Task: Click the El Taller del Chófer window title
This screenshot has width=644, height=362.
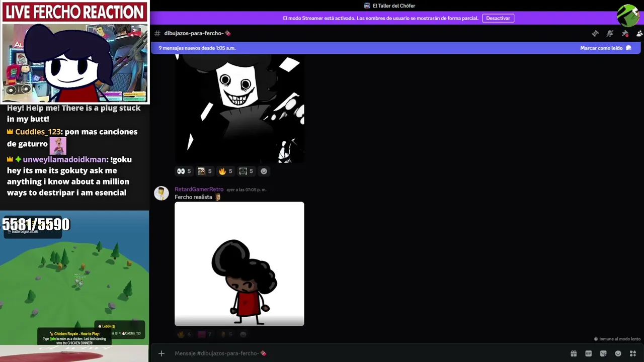Action: click(394, 6)
